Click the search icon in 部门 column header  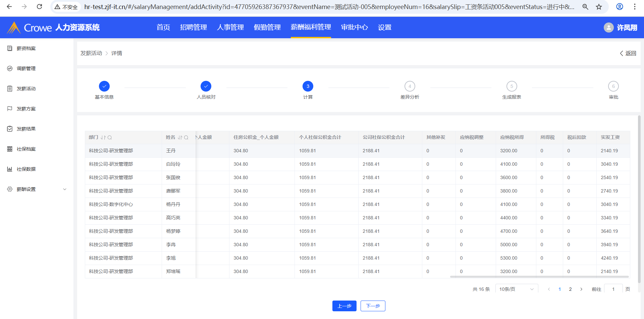coord(110,138)
